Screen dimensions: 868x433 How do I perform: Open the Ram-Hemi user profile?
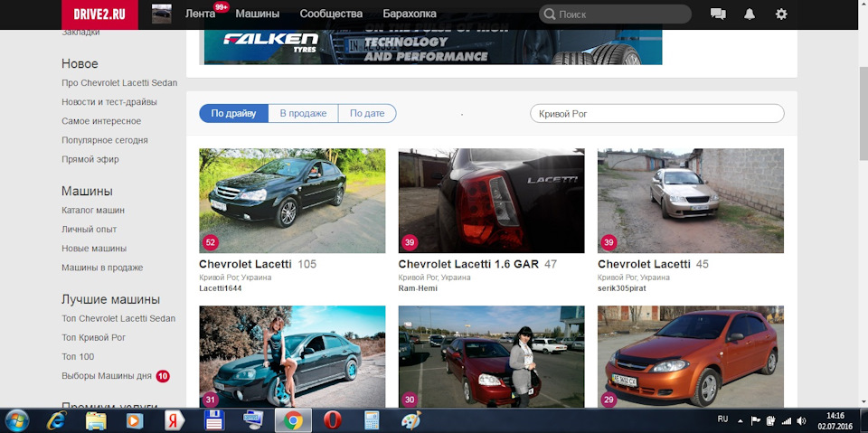[418, 288]
